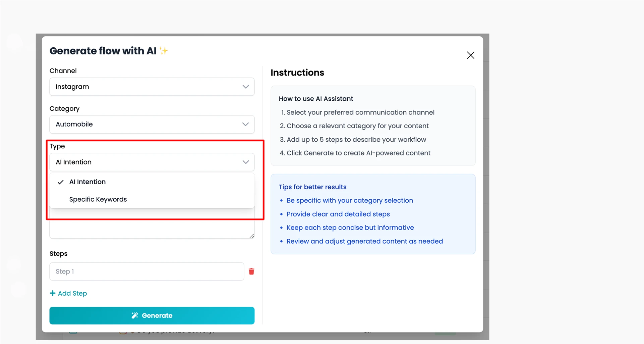The image size is (644, 344).
Task: Click the Type dropdown chevron arrow
Action: coord(246,162)
